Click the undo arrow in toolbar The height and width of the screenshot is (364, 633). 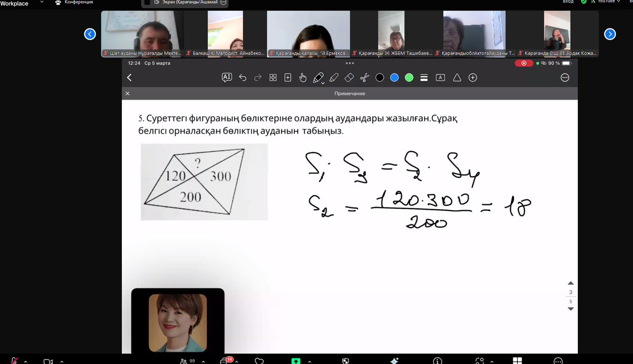click(243, 77)
